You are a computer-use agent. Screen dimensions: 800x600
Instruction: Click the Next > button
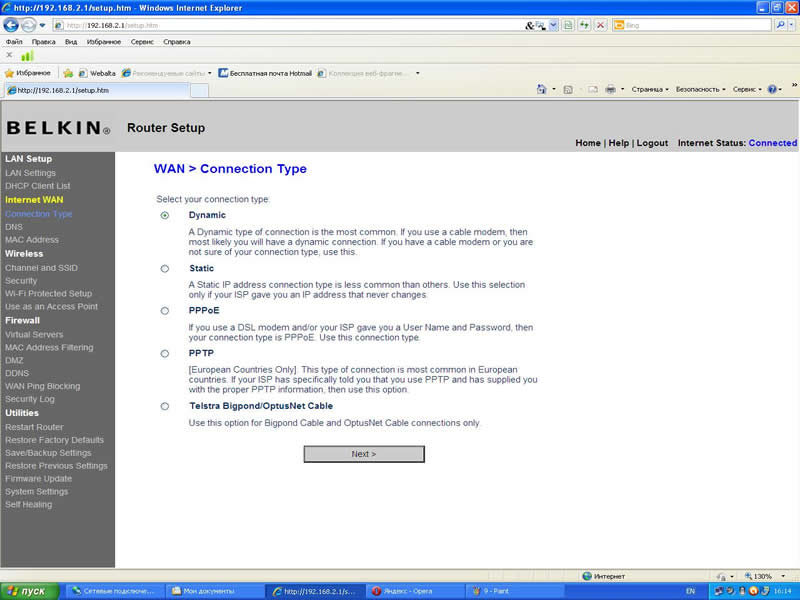click(x=364, y=454)
